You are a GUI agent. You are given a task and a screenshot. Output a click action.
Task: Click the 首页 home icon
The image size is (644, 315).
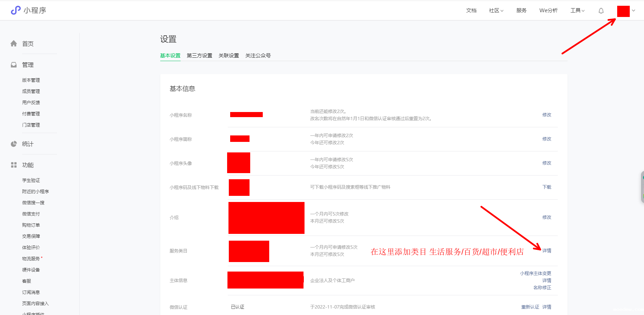(x=14, y=43)
